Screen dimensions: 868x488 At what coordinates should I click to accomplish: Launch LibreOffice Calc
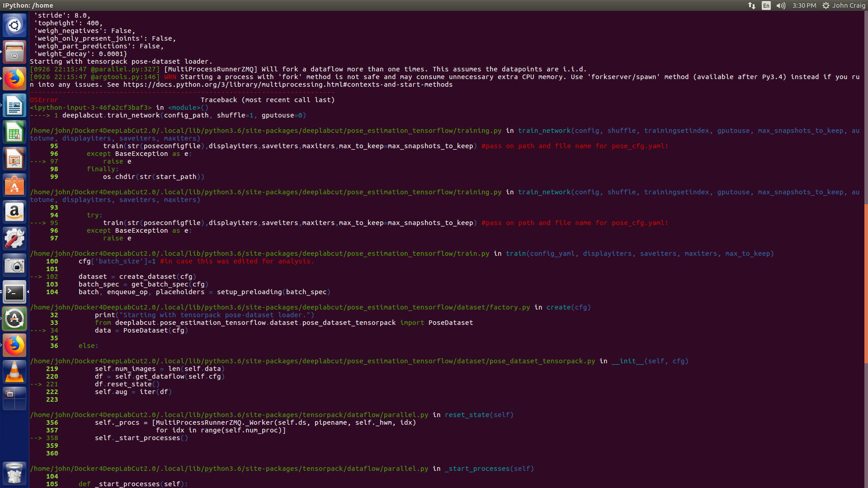point(15,132)
